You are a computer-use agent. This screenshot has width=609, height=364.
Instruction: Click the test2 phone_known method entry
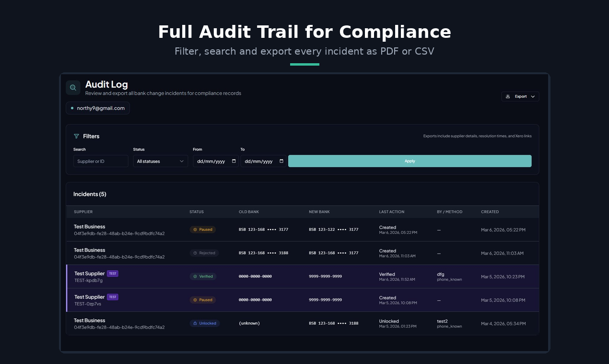pyautogui.click(x=449, y=324)
